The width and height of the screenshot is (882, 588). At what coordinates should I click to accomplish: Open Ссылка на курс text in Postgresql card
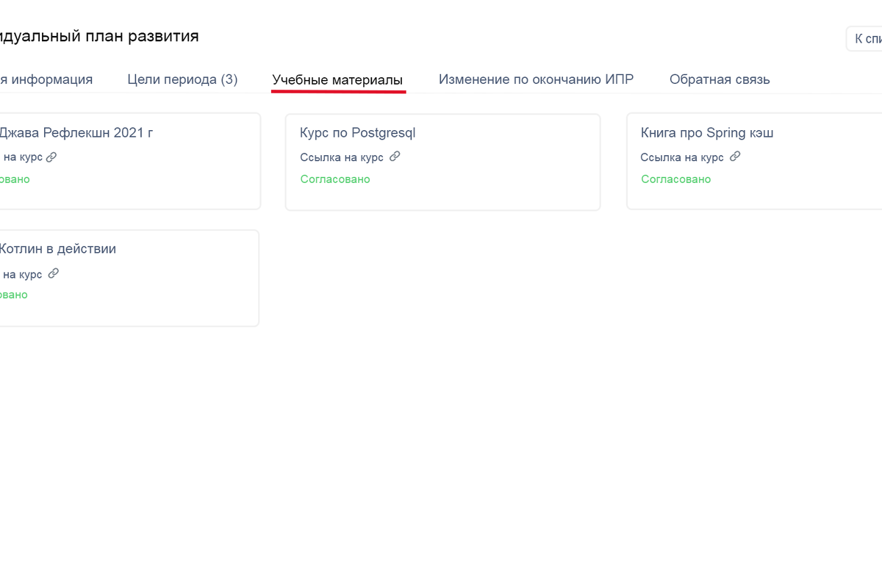pyautogui.click(x=342, y=157)
